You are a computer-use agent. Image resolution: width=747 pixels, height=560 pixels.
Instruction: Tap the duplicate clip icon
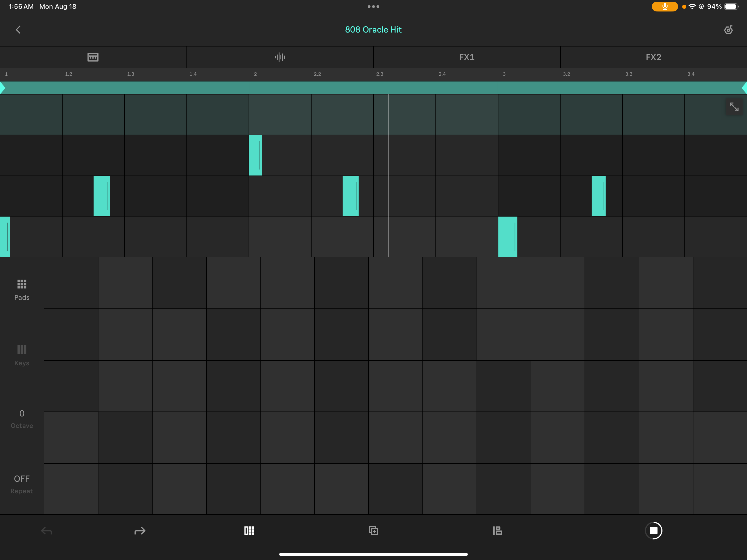(373, 531)
